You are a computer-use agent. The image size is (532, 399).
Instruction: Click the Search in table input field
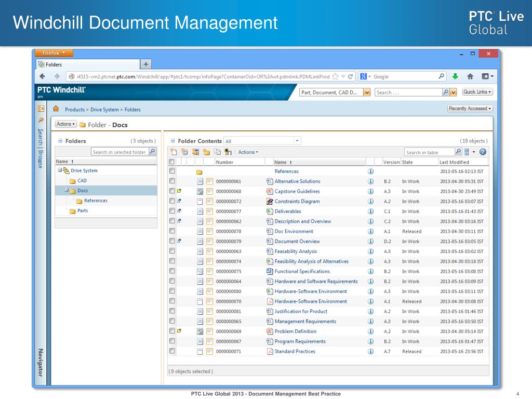click(429, 152)
